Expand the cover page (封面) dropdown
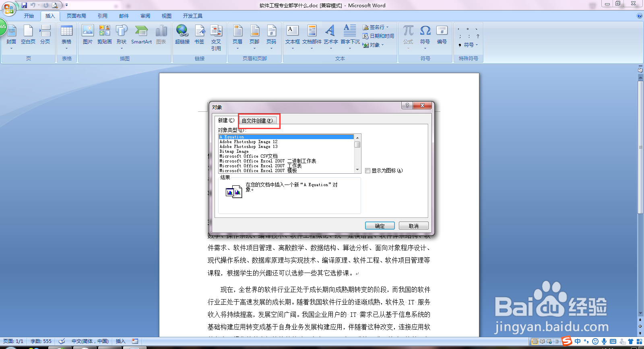The image size is (644, 349). pyautogui.click(x=11, y=48)
